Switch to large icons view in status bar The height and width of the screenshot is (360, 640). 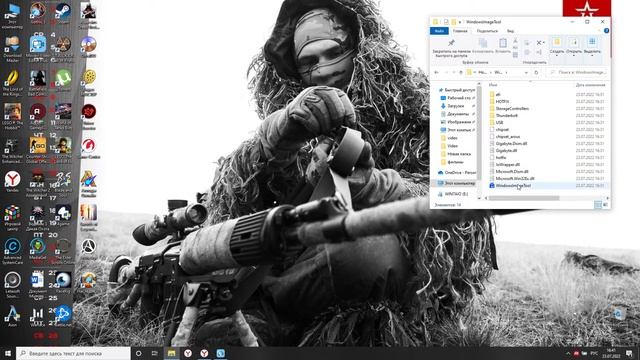pos(605,204)
